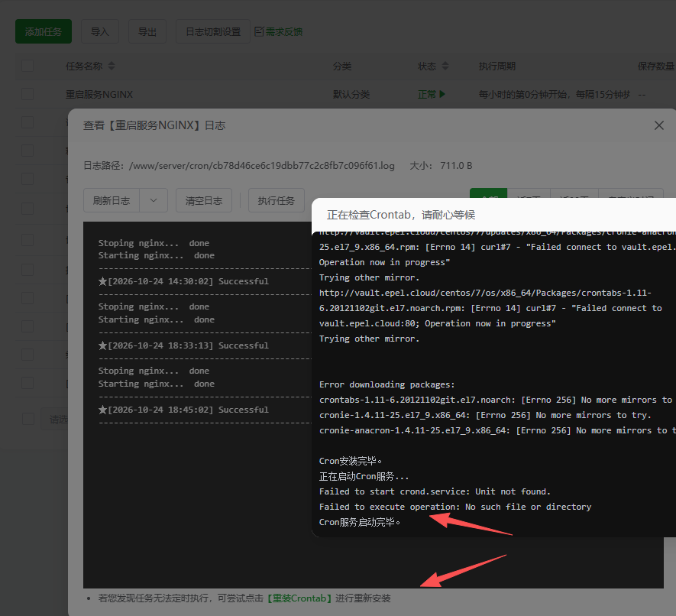This screenshot has height=616, width=676.
Task: Toggle 正常 status of 重启服务NGINX task
Action: coord(431,95)
